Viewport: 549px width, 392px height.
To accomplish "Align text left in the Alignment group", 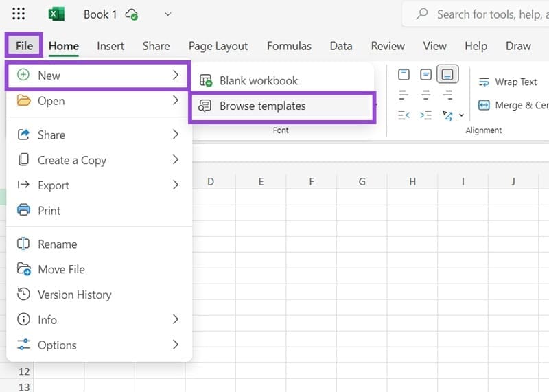I will point(404,95).
